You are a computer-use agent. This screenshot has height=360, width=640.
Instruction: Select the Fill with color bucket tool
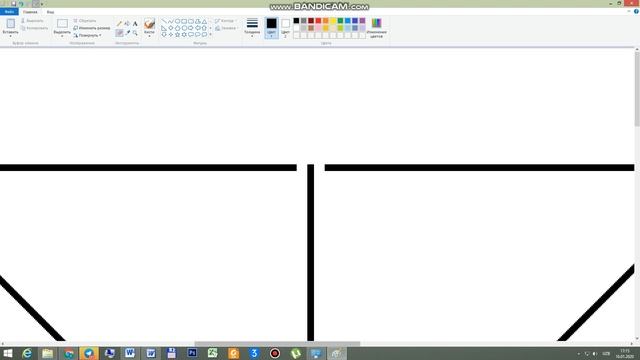pos(127,24)
